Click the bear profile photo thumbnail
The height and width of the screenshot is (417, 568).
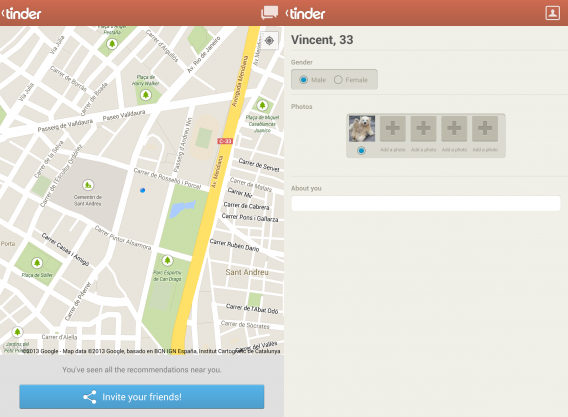362,129
